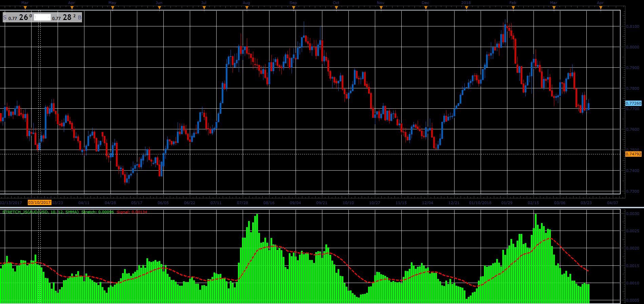Click the Apr month marker triangle
The height and width of the screenshot is (304, 644).
[x=72, y=8]
